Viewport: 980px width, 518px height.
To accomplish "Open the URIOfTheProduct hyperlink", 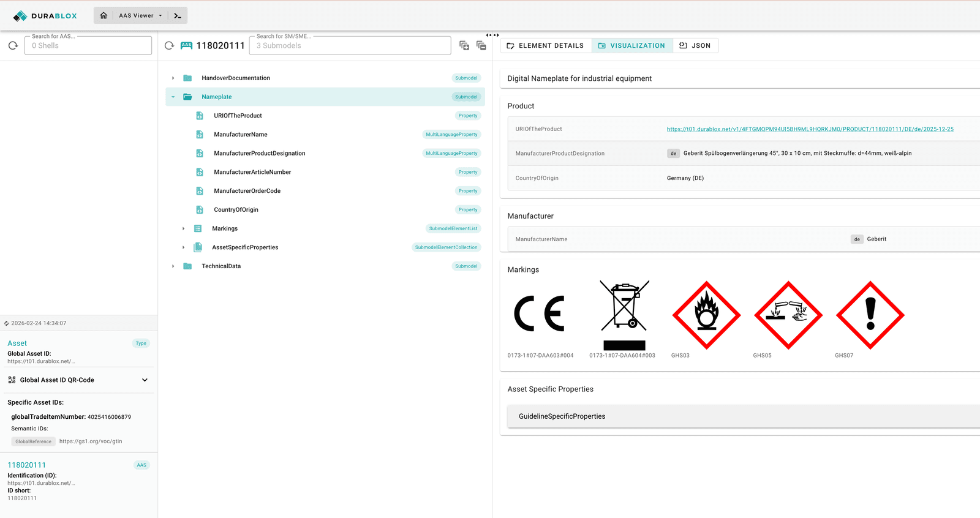I will click(810, 129).
